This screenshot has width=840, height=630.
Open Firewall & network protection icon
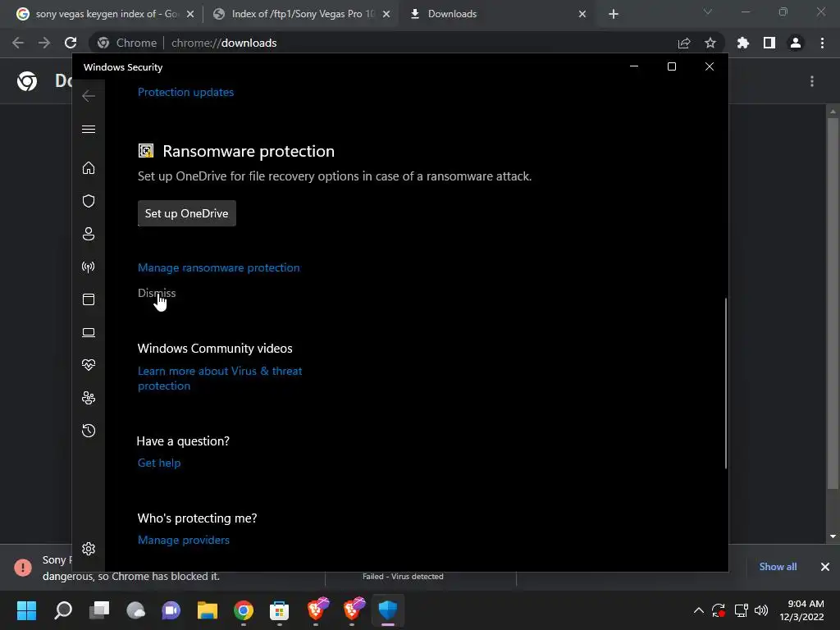click(89, 267)
